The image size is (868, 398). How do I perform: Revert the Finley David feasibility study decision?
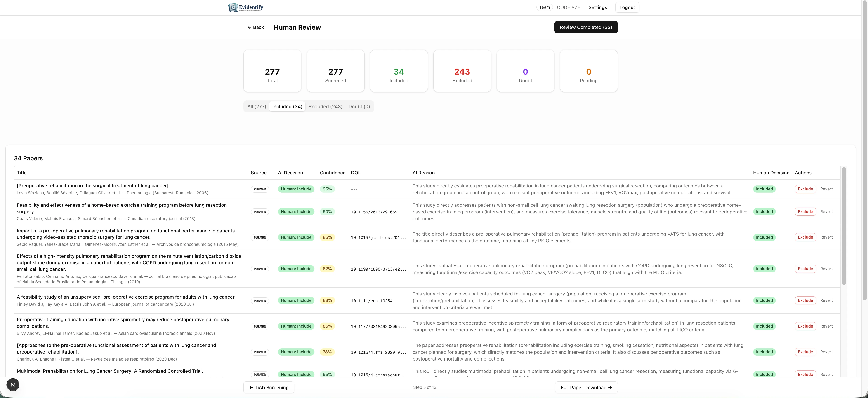(x=826, y=300)
